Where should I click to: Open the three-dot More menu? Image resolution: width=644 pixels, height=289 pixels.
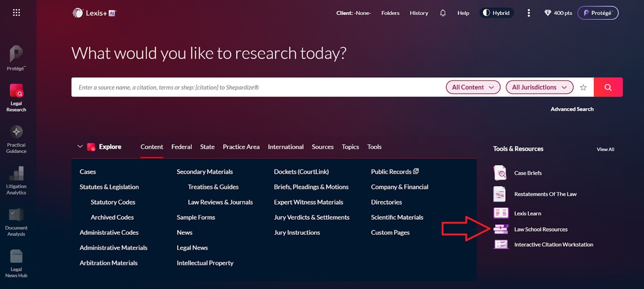[x=529, y=13]
